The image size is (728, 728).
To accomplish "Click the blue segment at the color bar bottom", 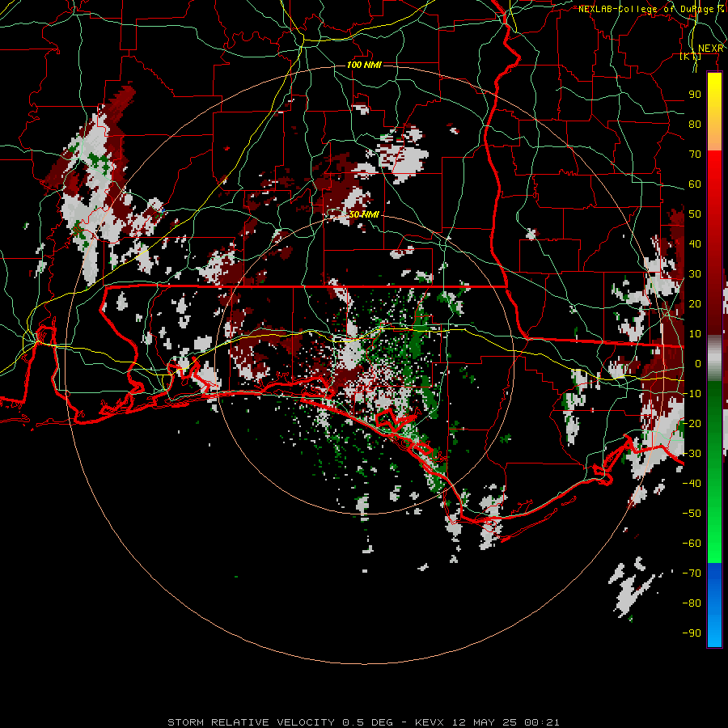I will tap(714, 604).
